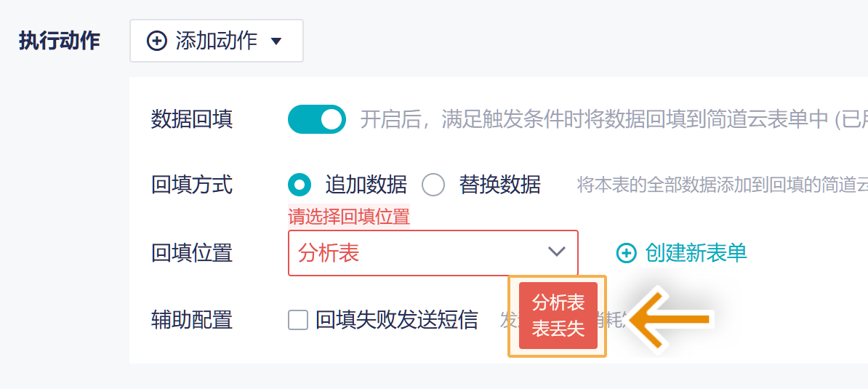Click the plus icon beside 创建新表单

pos(626,253)
